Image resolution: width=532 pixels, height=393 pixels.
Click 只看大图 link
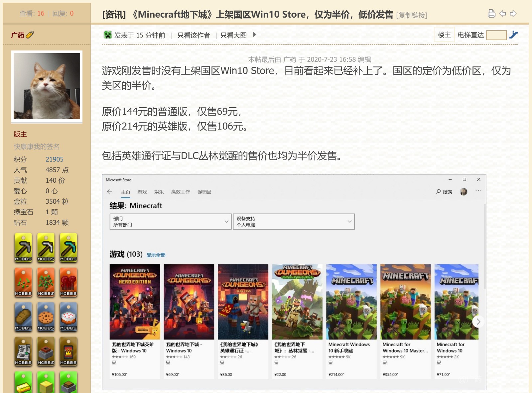(233, 35)
